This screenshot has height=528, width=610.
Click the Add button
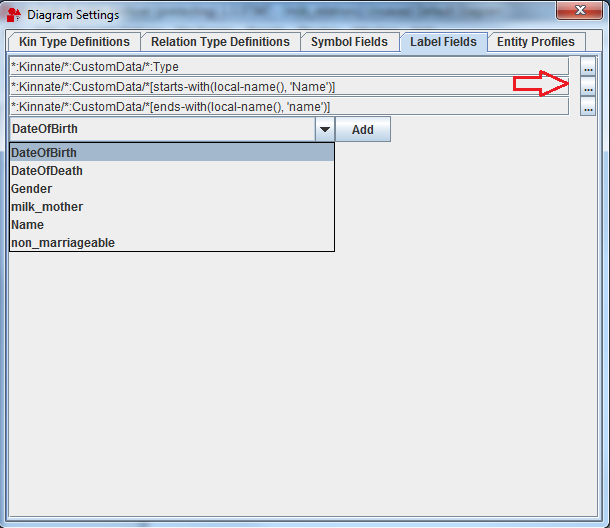[363, 130]
